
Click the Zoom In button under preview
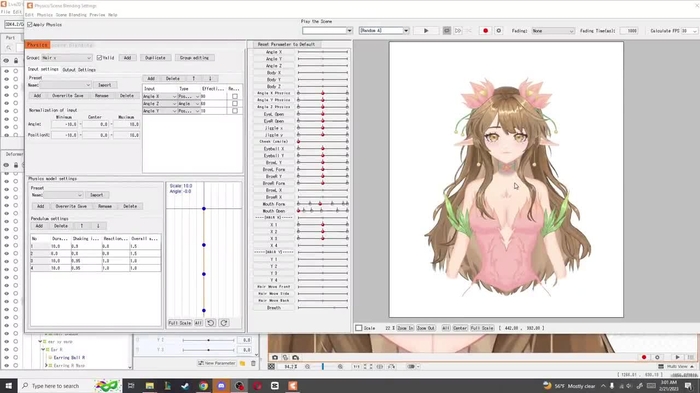pyautogui.click(x=405, y=328)
